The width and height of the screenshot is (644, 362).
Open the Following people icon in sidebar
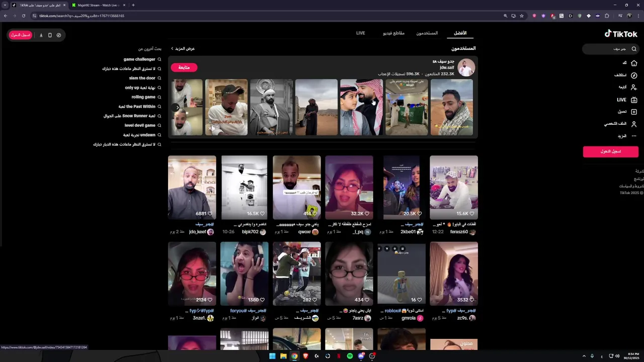pos(634,87)
